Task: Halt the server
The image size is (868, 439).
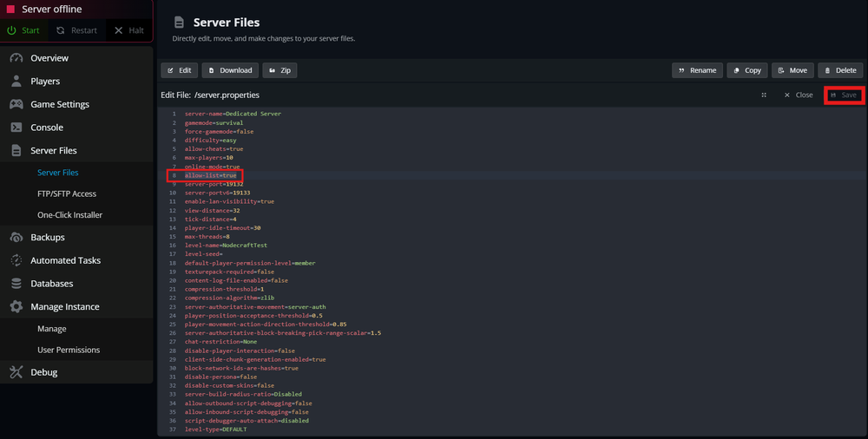Action: [128, 30]
